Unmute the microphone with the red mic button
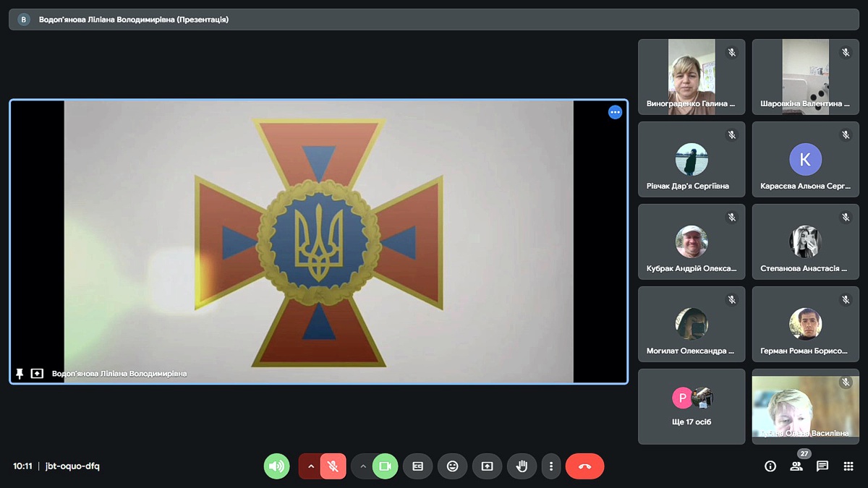The width and height of the screenshot is (868, 488). 333,466
